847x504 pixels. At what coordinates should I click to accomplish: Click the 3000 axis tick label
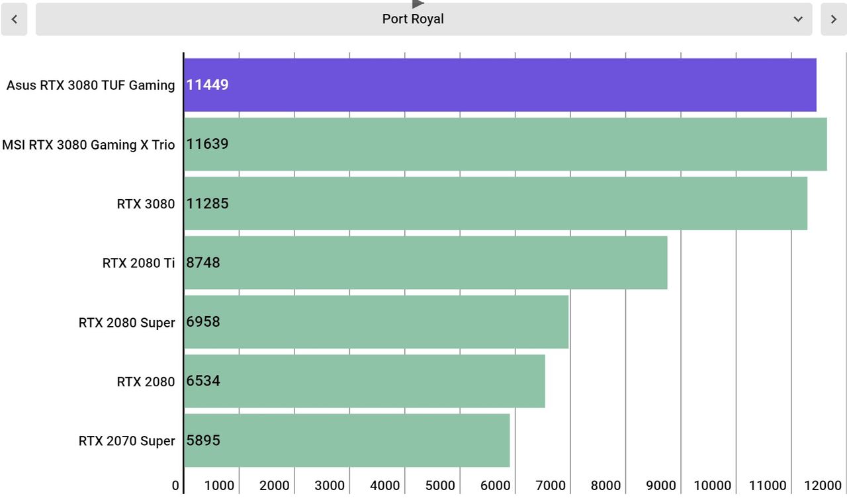click(330, 486)
